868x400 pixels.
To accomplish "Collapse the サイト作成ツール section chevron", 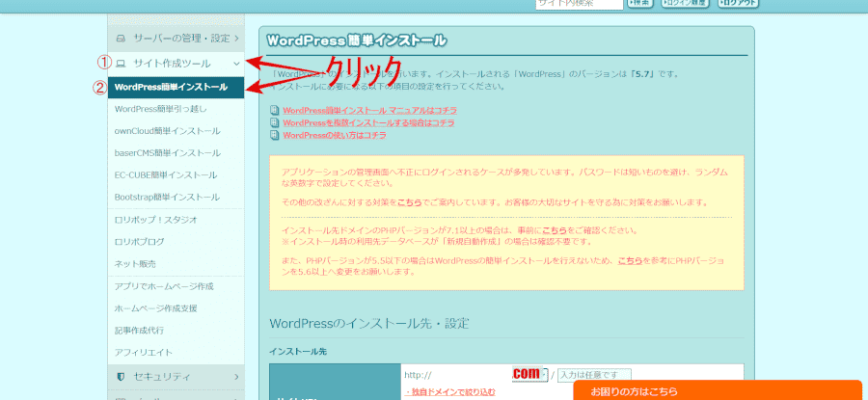I will [236, 64].
